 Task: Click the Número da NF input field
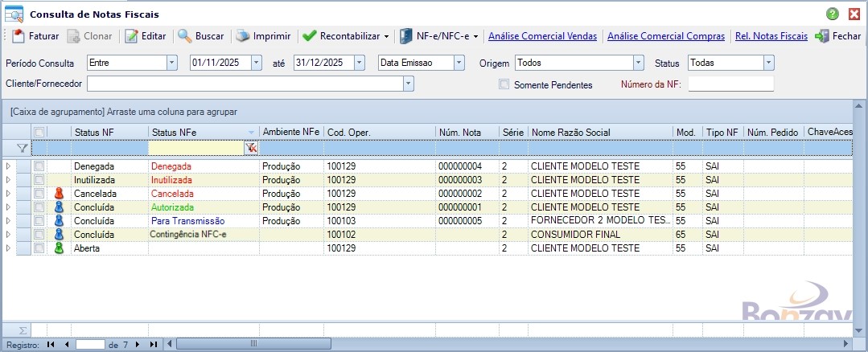[730, 84]
